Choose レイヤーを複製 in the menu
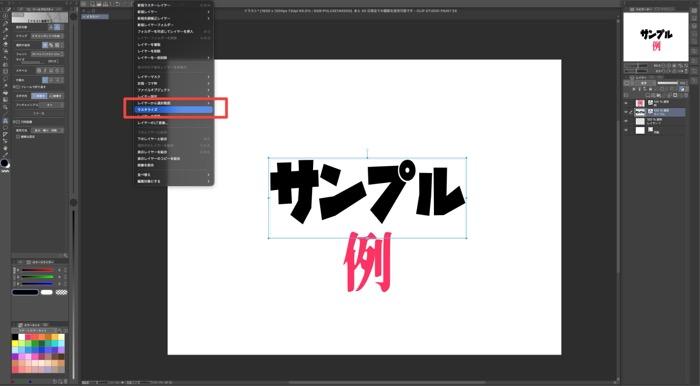700x386 pixels. [174, 45]
